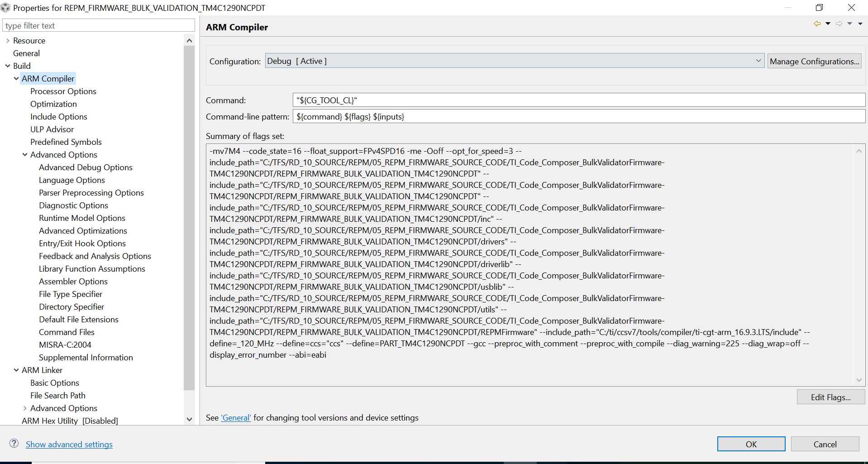Select Processor Options in the tree

63,91
